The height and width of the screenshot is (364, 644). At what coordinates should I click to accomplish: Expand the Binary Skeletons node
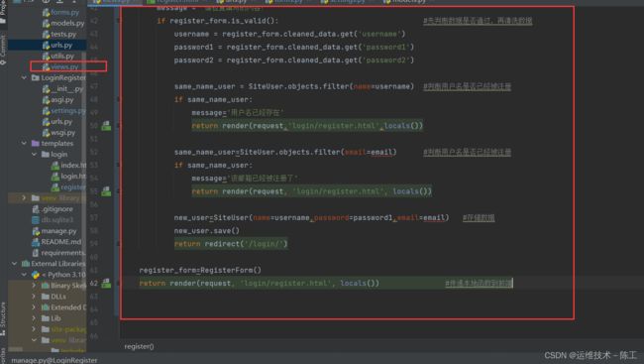(34, 285)
